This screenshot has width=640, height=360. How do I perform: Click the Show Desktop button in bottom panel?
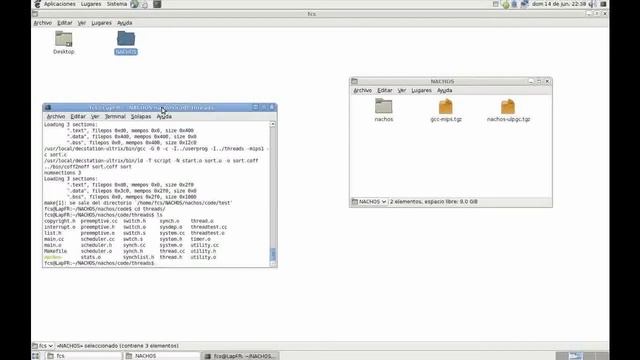36,356
